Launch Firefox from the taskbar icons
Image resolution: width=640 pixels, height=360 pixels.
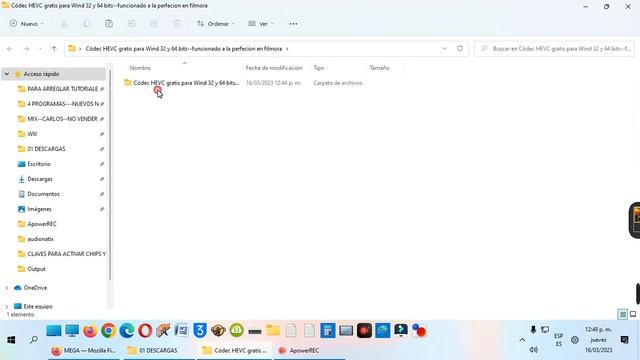[x=90, y=331]
